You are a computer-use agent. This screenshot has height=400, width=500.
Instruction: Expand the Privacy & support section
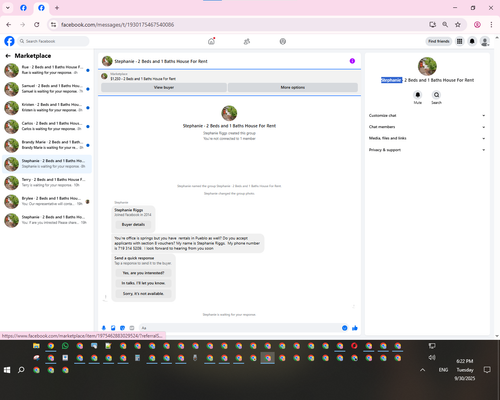pos(427,150)
